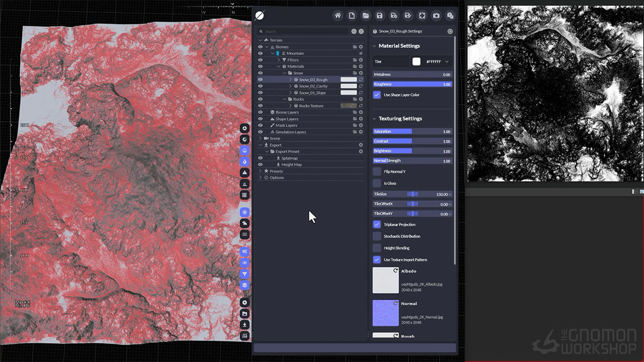Save project with floppy disk icon
Screen dimensions: 644x362
pyautogui.click(x=380, y=16)
